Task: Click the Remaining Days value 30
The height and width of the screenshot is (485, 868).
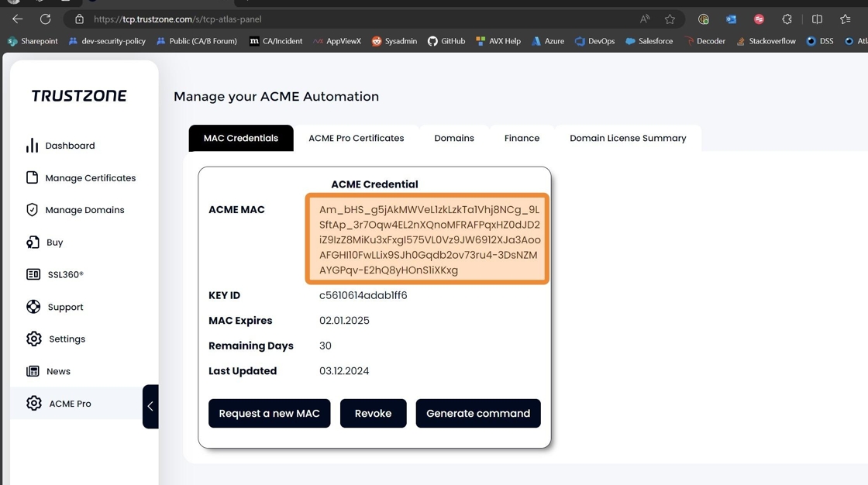Action: (325, 346)
